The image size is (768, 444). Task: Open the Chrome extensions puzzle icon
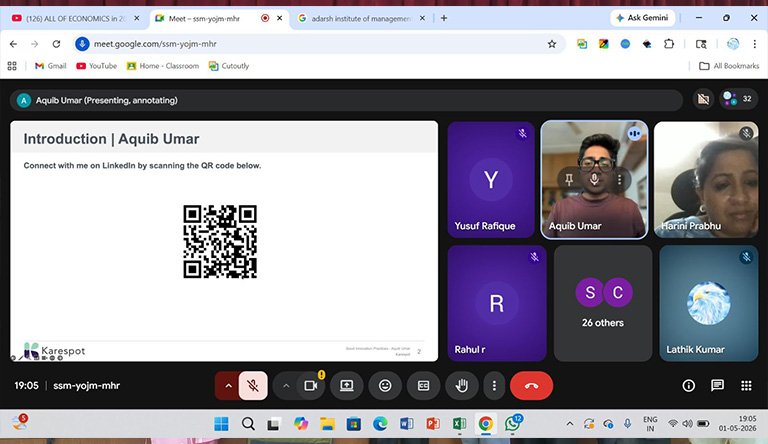point(669,44)
